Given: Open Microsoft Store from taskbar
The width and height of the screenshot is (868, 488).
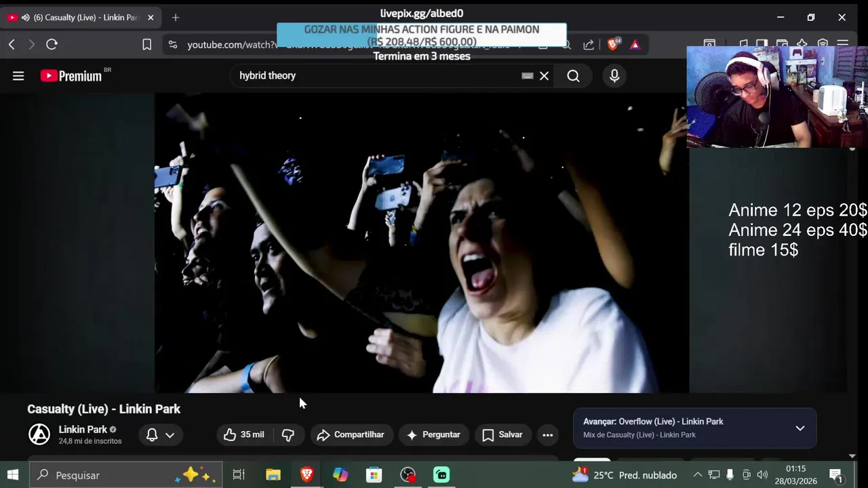Looking at the screenshot, I should 374,475.
